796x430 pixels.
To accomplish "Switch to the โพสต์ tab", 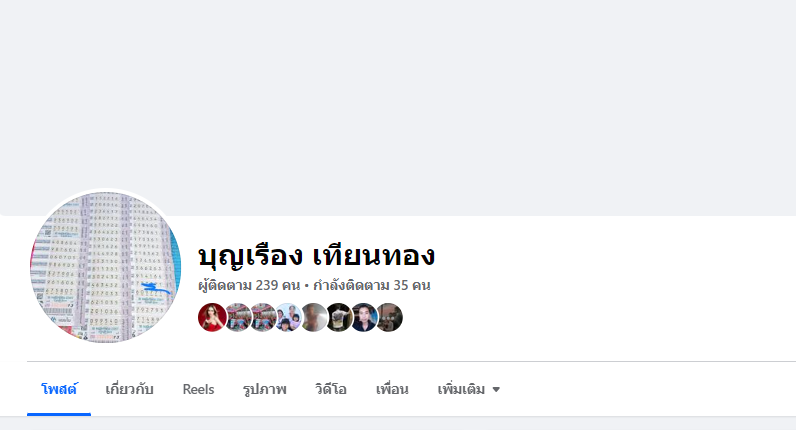I will (x=59, y=389).
